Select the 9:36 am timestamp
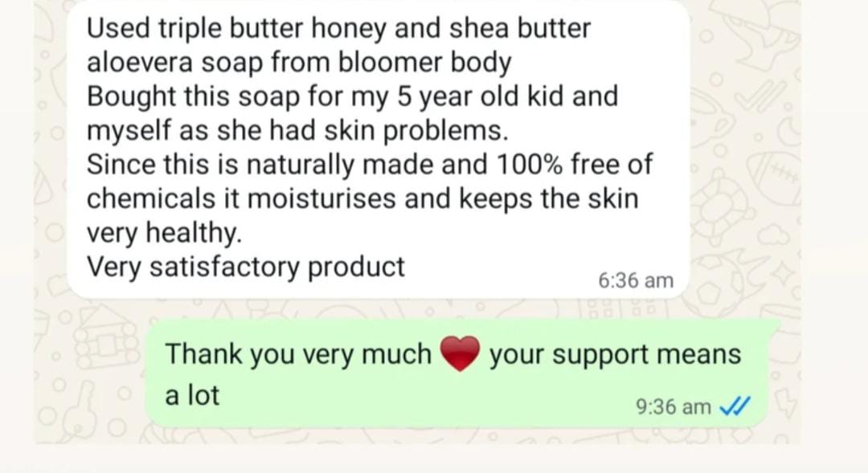868x473 pixels. click(674, 406)
